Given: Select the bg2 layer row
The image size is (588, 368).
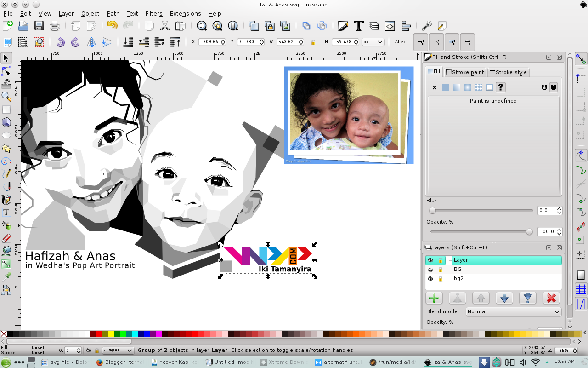Looking at the screenshot, I should click(x=493, y=279).
